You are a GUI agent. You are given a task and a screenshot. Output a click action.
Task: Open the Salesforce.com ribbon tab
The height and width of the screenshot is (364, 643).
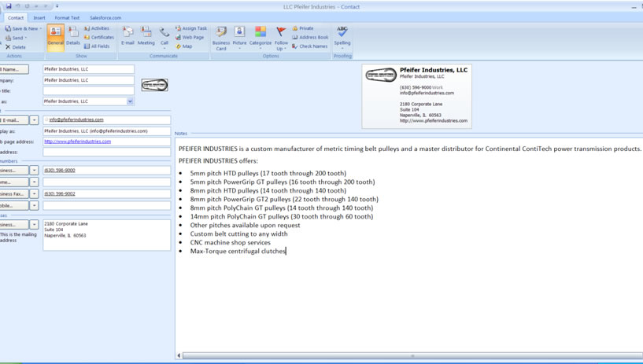pos(105,17)
